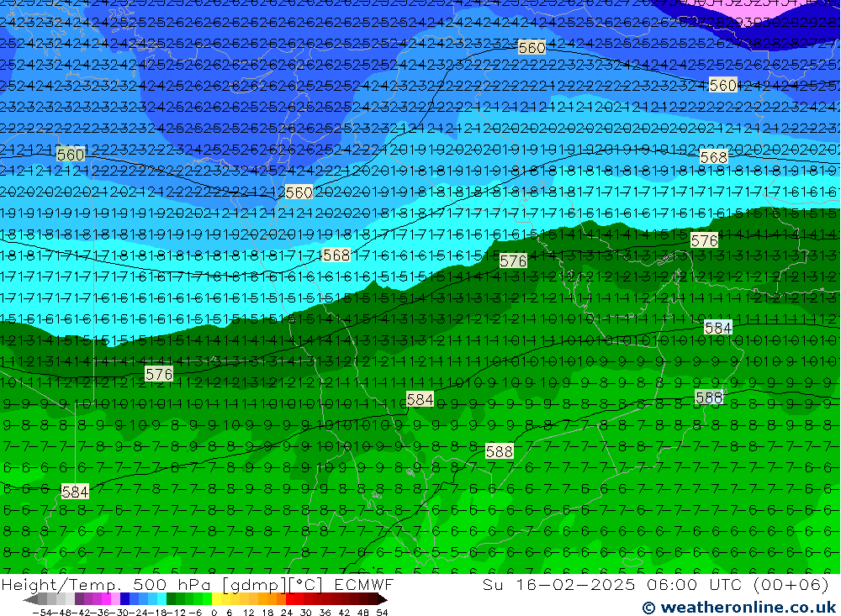Select the darkest green swatch in the legend
Image resolution: width=841 pixels, height=616 pixels.
(x=171, y=599)
